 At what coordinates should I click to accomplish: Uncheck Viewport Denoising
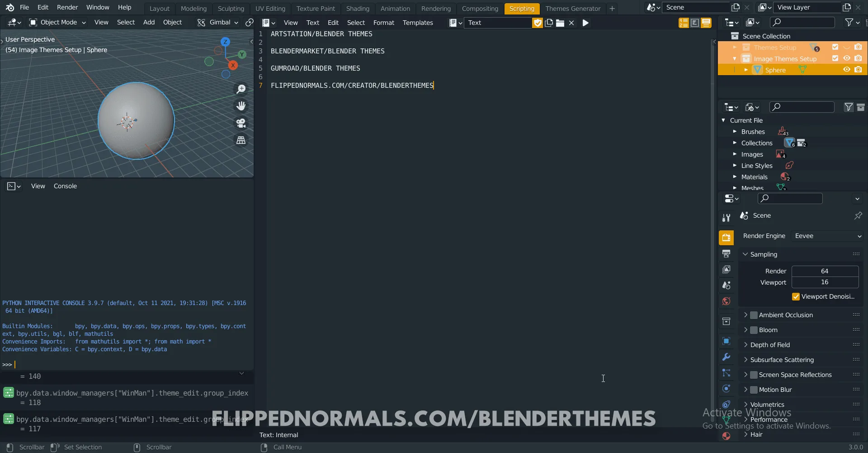pos(797,297)
